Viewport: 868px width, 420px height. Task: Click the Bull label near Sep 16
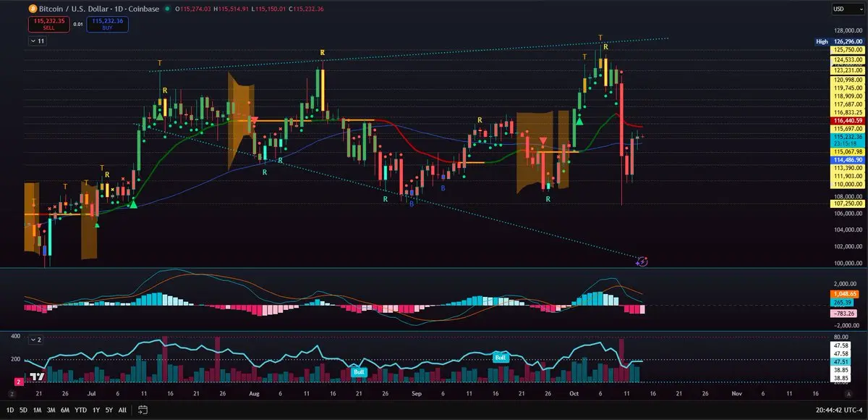(501, 357)
